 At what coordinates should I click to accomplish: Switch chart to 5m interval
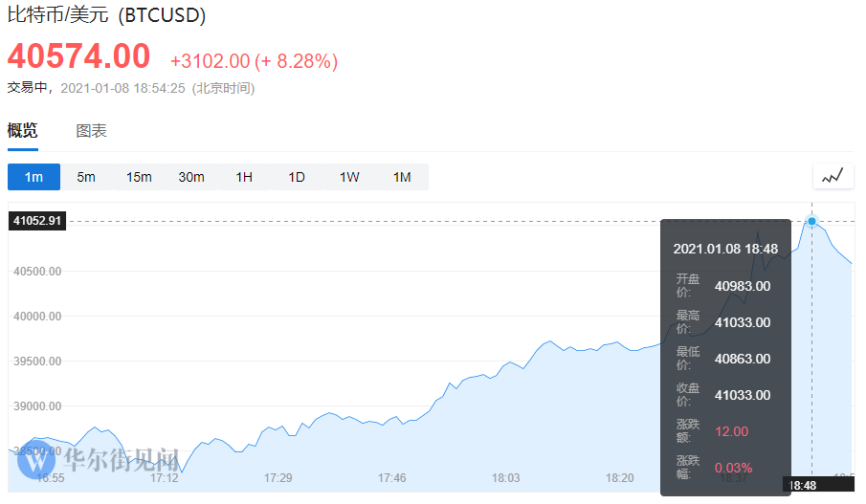coord(86,177)
